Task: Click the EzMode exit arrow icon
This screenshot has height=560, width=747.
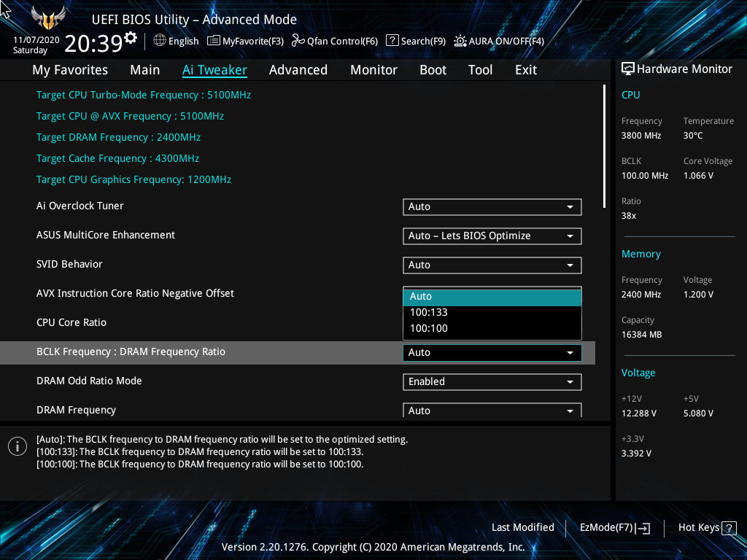Action: [643, 528]
